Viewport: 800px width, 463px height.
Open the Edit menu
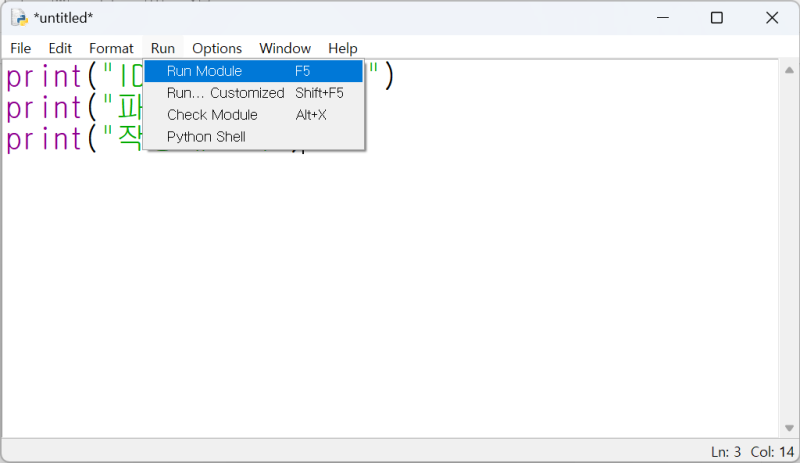tap(60, 48)
